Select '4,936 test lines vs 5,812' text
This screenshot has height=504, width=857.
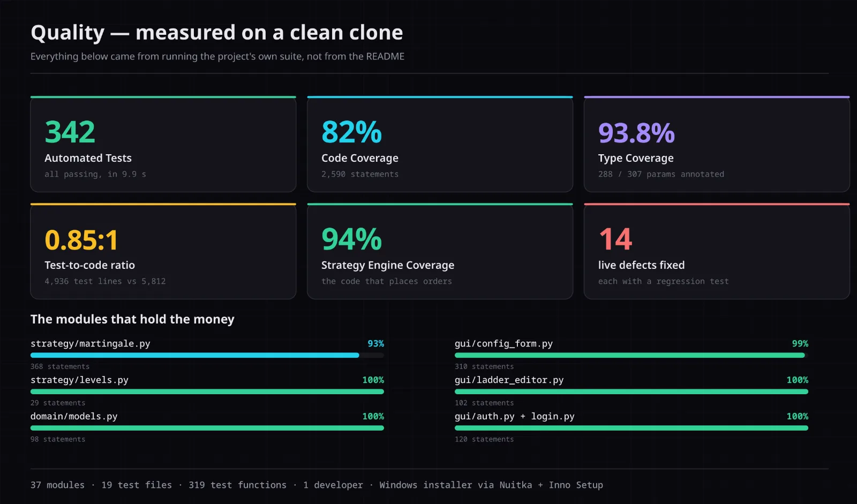click(105, 281)
